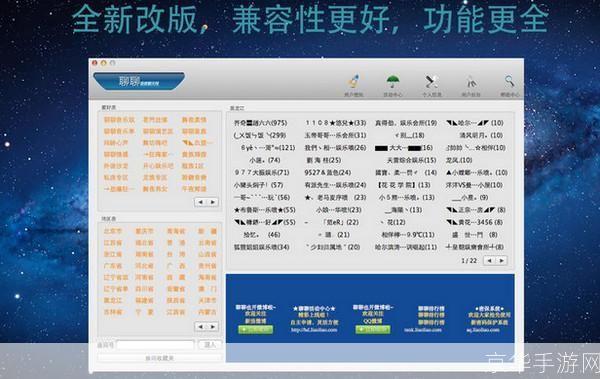The image size is (600, 379).
Task: Click the 聊聊 logo banner
Action: click(x=139, y=81)
